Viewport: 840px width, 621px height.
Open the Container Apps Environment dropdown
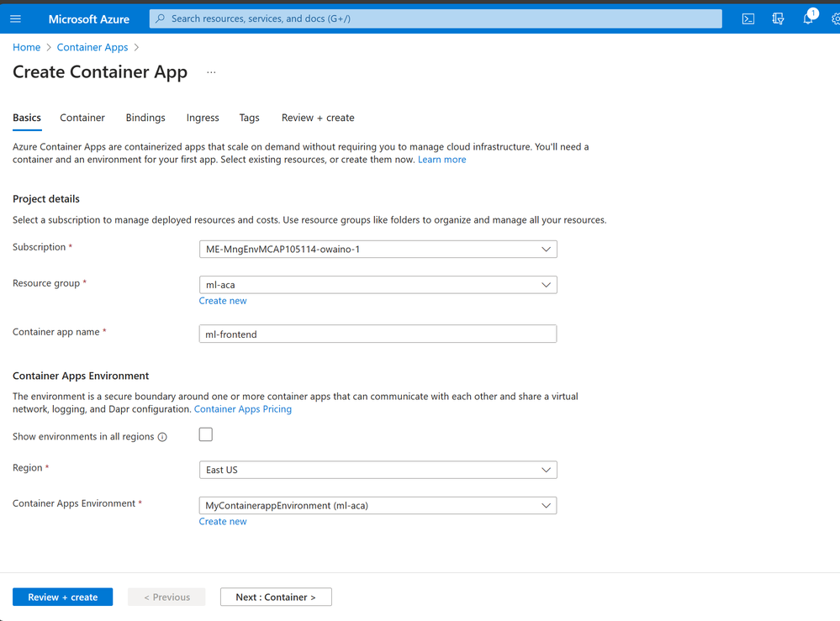click(378, 505)
